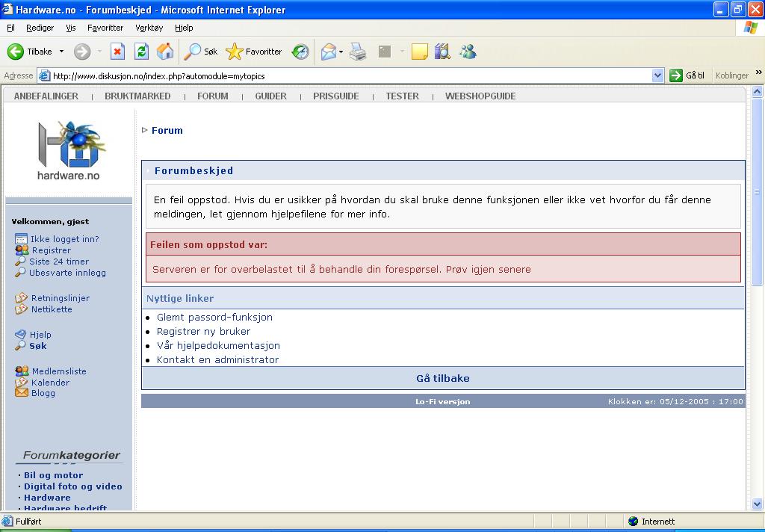Click the grey forward arrow button
Screen dimensions: 765x532
click(82, 52)
